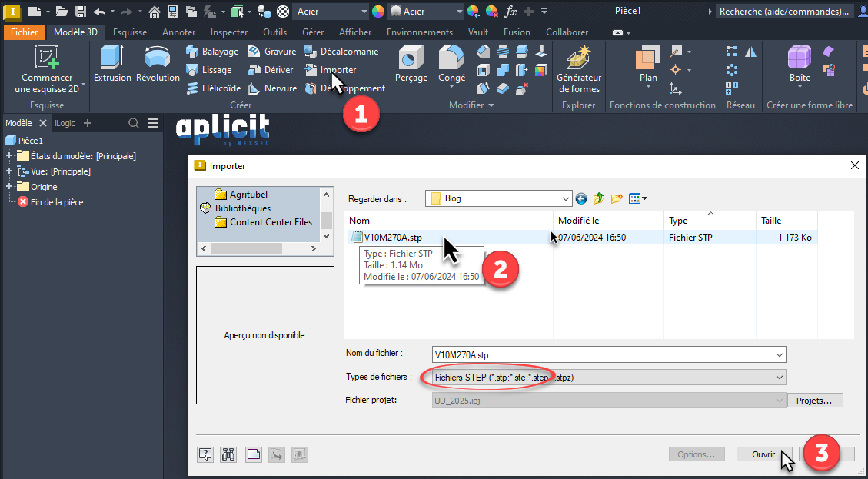The width and height of the screenshot is (868, 479).
Task: Select the Congé fillet tool
Action: coord(451,64)
